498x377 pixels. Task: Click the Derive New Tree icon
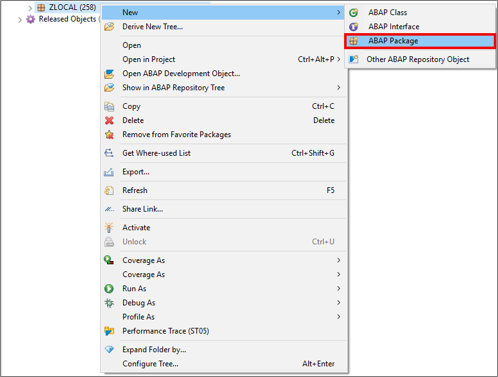tap(109, 27)
